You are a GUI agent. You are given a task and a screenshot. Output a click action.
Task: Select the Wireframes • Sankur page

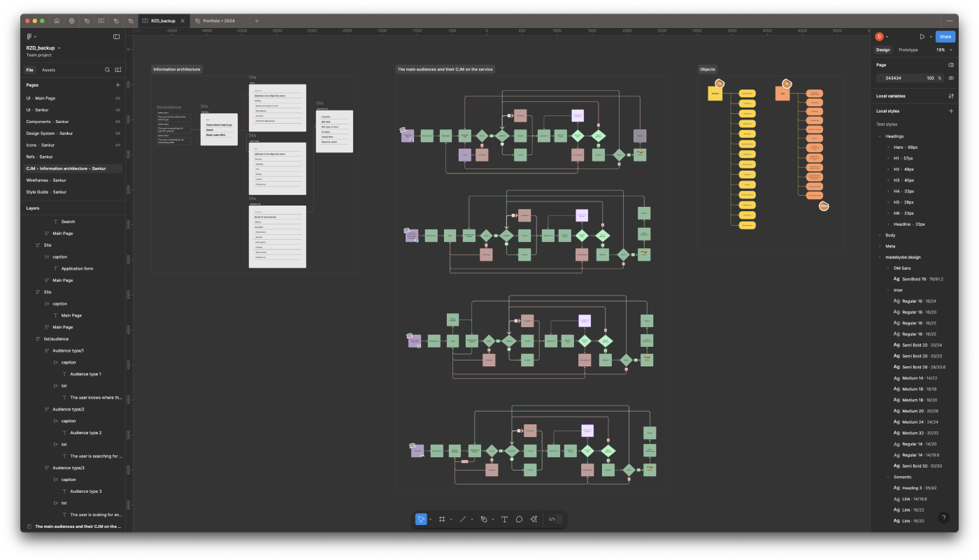(48, 180)
